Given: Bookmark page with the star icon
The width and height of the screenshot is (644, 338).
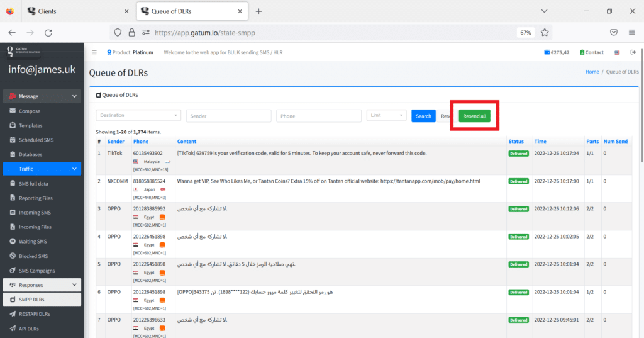Looking at the screenshot, I should click(545, 33).
